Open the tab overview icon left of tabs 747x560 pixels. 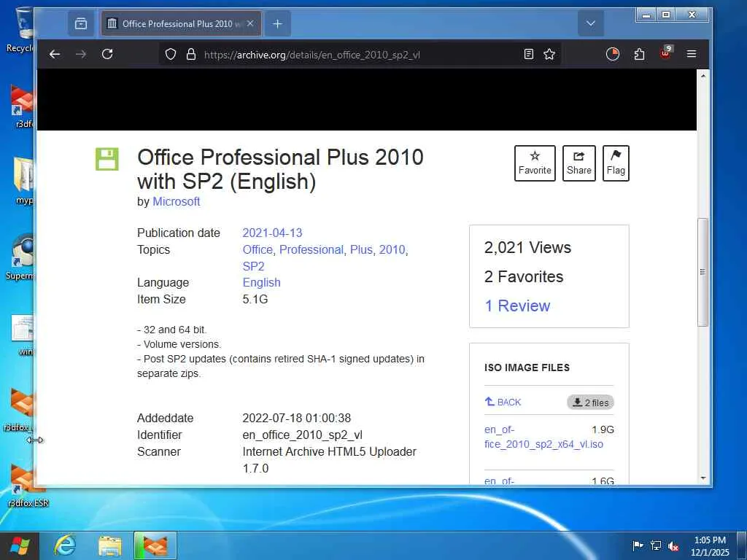point(81,23)
